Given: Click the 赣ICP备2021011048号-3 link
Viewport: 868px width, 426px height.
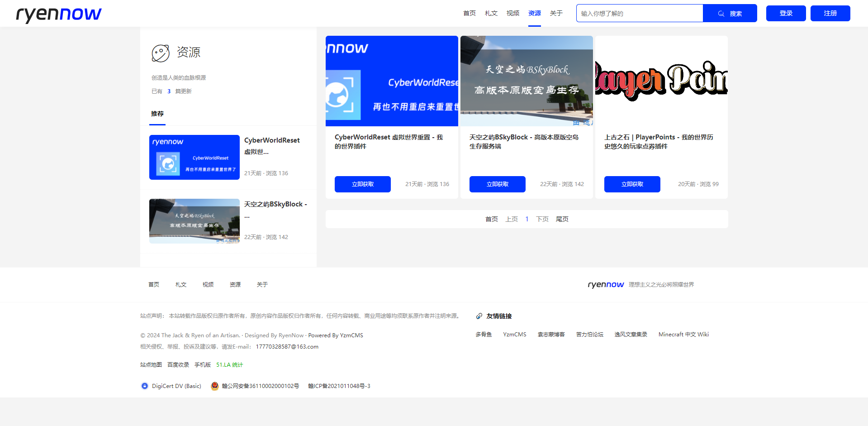Looking at the screenshot, I should [339, 386].
